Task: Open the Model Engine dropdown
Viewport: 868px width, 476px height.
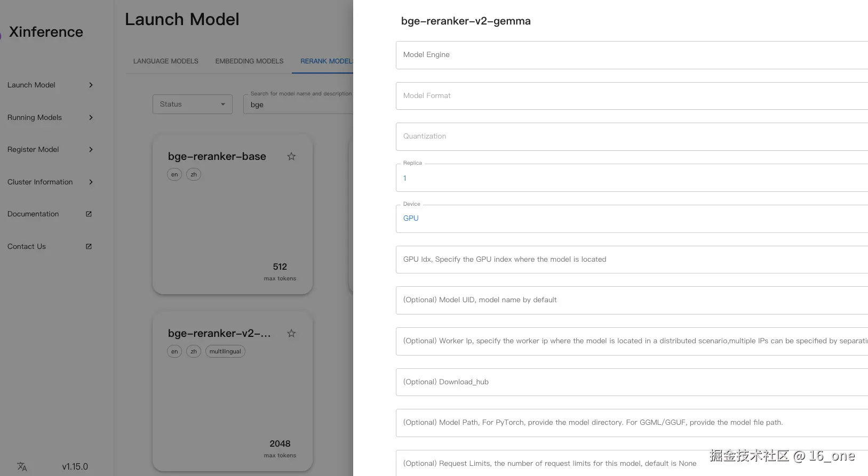Action: 632,55
